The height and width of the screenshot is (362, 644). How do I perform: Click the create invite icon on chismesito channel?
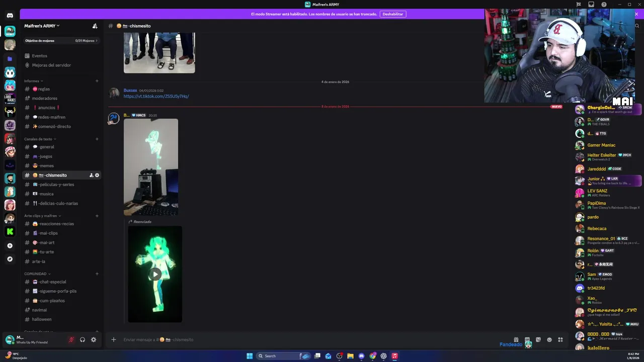[91, 175]
